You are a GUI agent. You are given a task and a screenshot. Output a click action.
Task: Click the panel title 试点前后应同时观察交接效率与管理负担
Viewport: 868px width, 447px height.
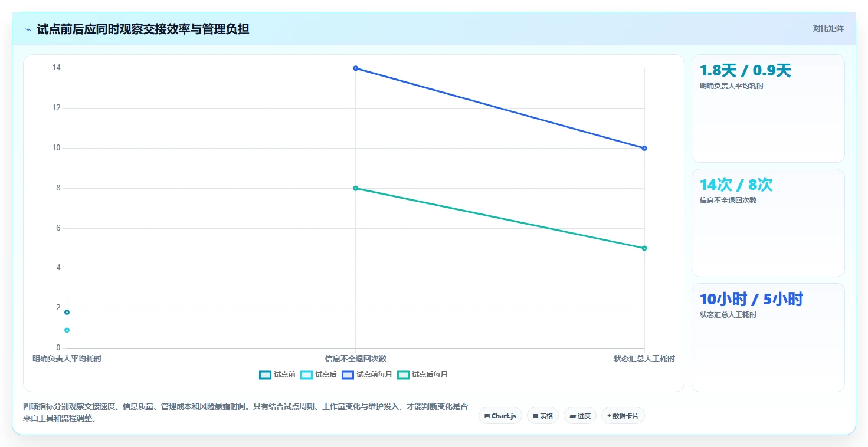click(x=143, y=29)
